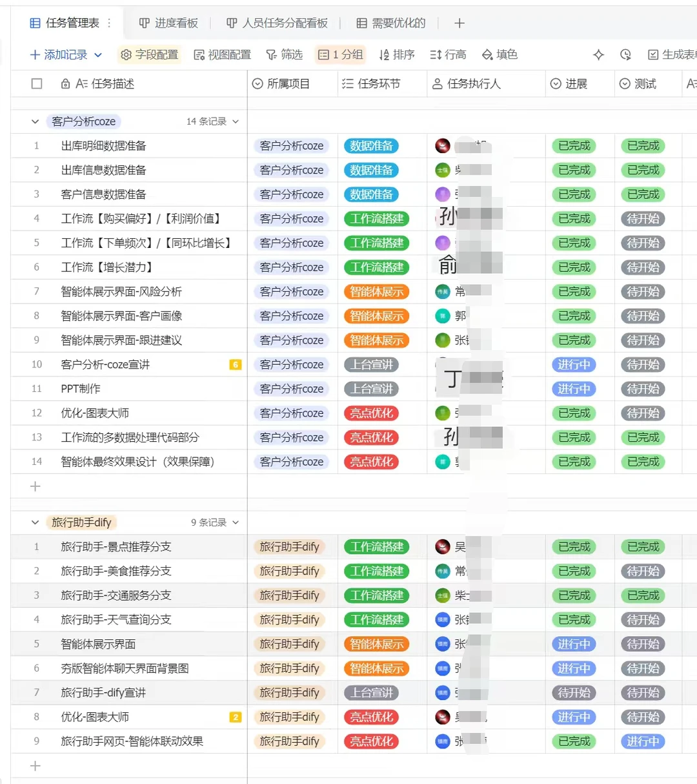The height and width of the screenshot is (784, 697).
Task: Open the history clock icon in toolbar
Action: (x=625, y=55)
